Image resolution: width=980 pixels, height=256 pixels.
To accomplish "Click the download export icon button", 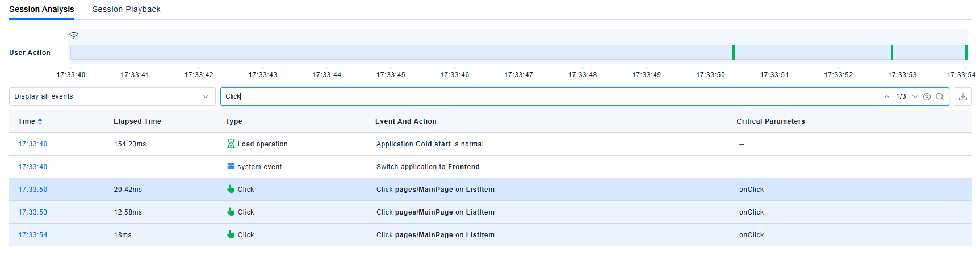I will point(962,96).
